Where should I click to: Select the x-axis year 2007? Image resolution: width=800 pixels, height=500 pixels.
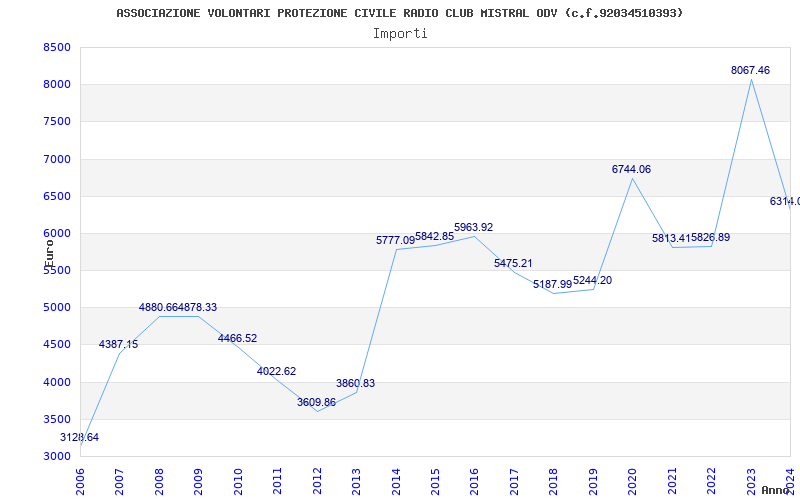119,481
